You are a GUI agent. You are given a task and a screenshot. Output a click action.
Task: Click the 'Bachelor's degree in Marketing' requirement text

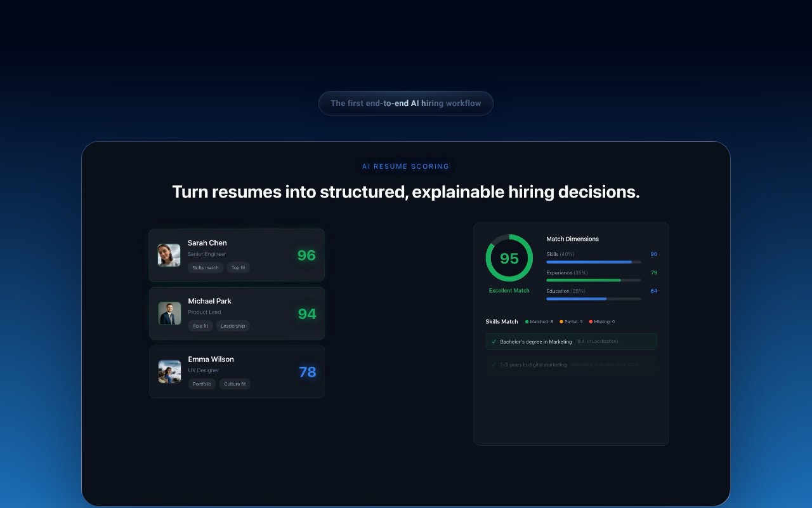click(x=536, y=342)
